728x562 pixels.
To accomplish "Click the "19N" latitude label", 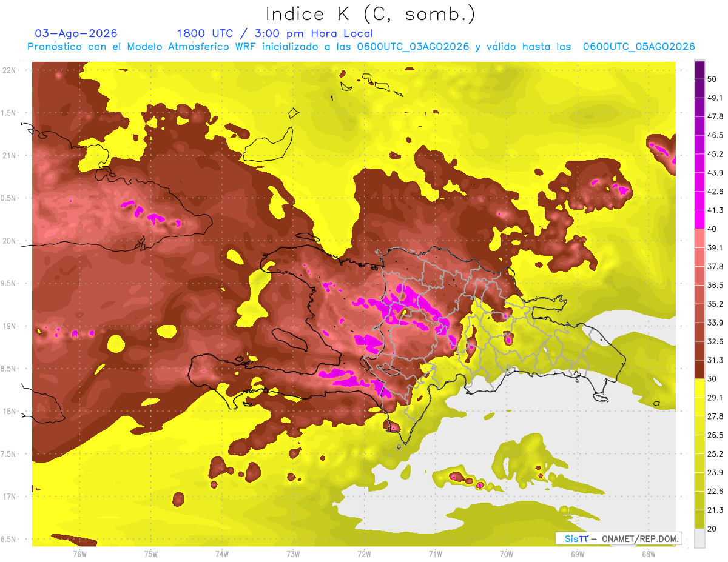I will click(10, 326).
